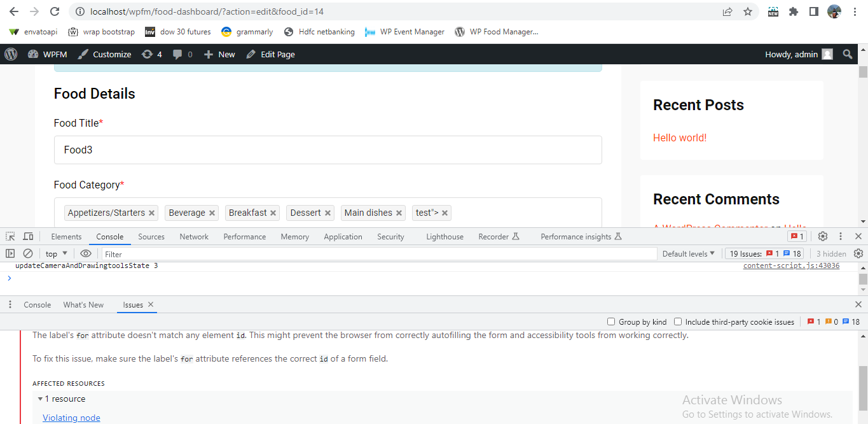Enable Group by kind checkbox

611,322
